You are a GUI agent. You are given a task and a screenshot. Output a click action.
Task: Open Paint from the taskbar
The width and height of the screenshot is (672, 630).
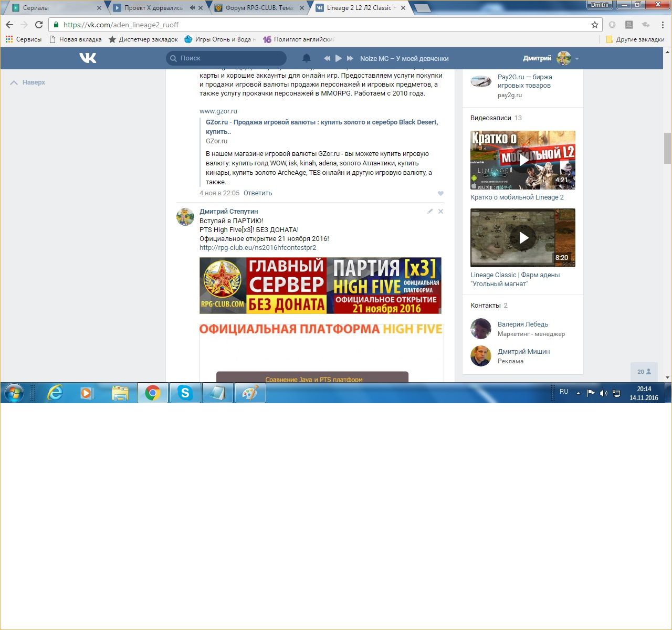point(250,393)
